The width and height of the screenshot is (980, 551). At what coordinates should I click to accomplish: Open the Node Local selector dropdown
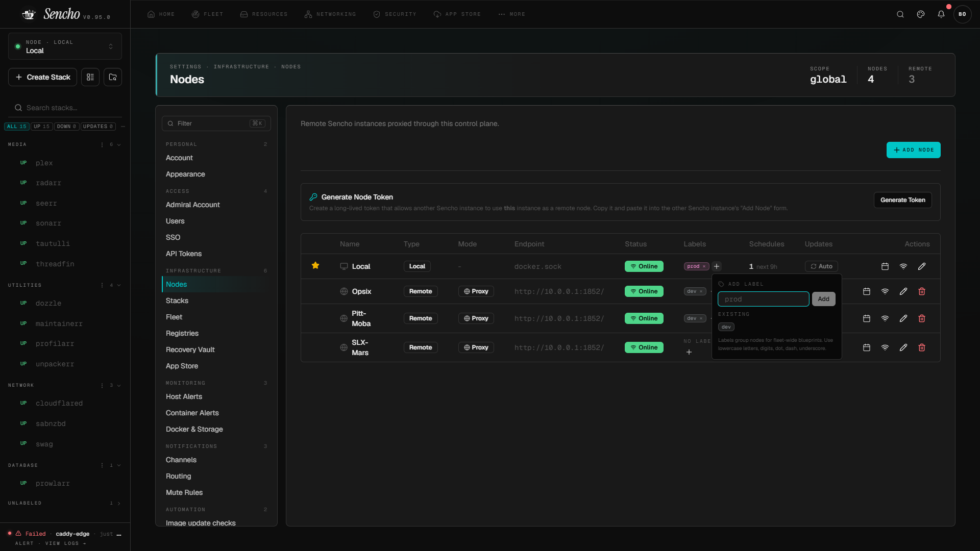tap(65, 46)
